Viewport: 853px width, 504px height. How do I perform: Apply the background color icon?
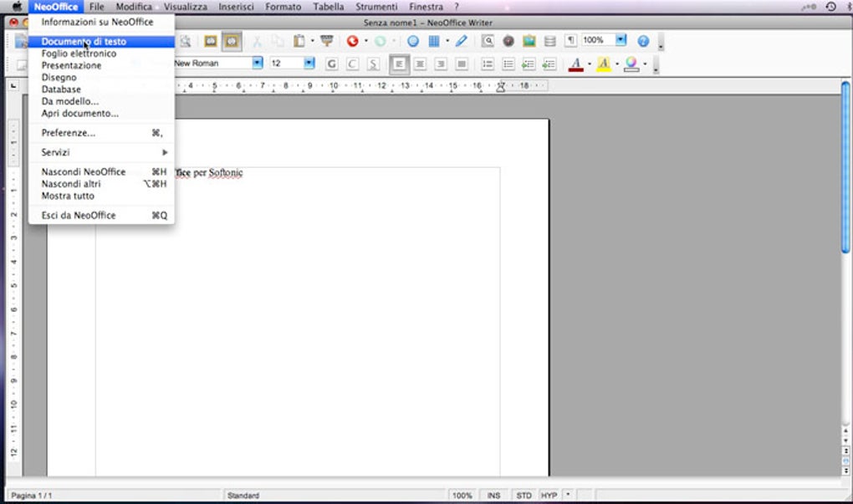point(631,64)
